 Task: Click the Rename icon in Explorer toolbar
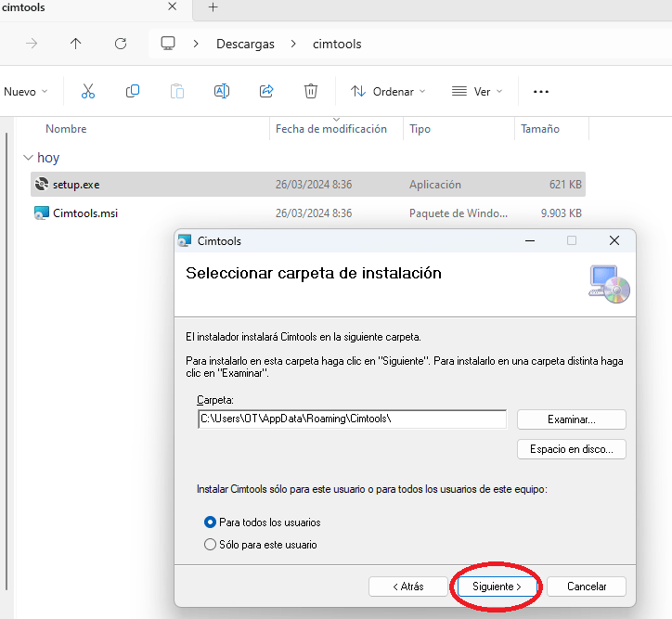[x=222, y=91]
